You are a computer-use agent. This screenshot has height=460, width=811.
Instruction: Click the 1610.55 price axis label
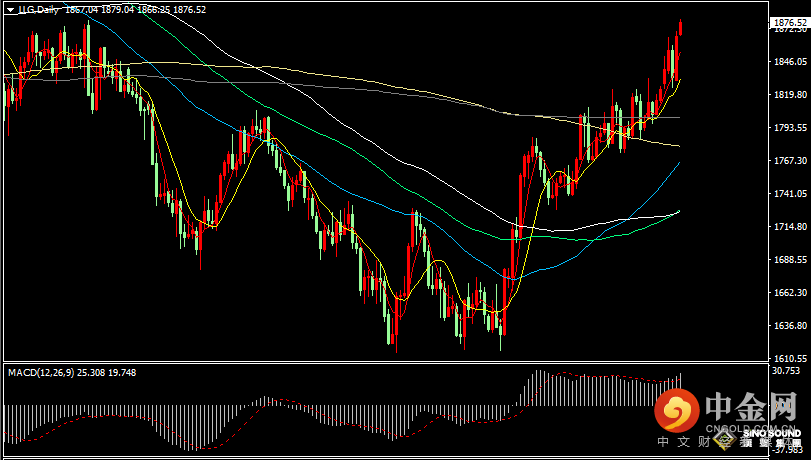[x=790, y=358]
